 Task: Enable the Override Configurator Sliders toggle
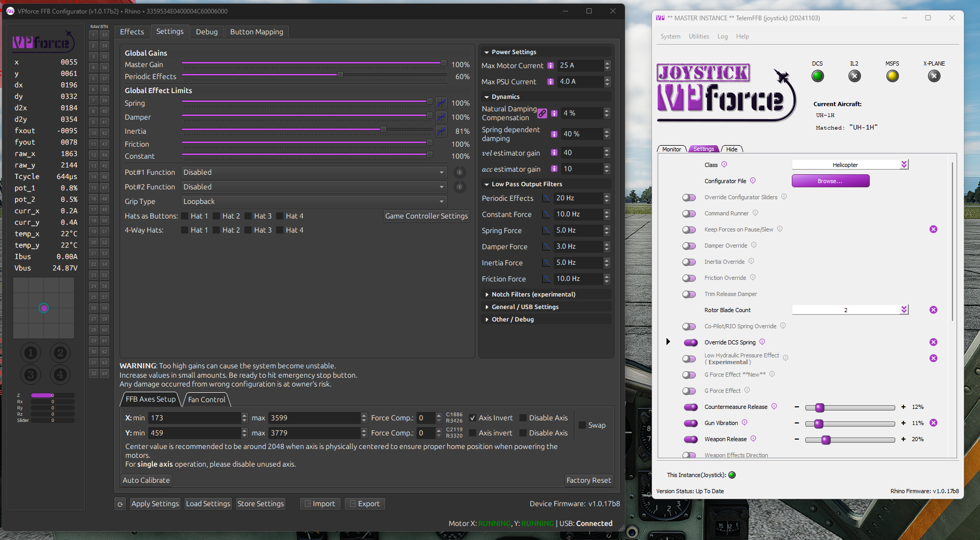(689, 198)
